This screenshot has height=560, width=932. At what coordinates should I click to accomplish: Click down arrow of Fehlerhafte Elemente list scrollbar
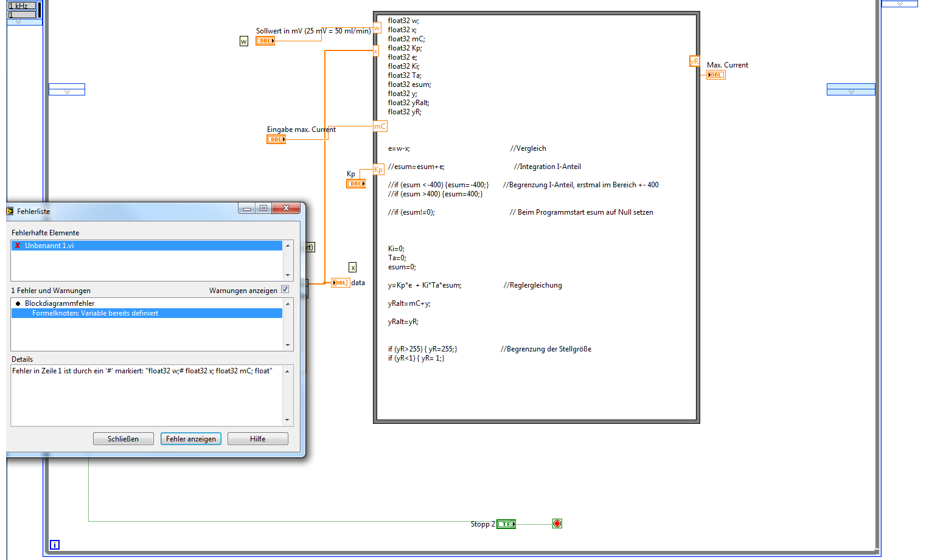click(x=288, y=275)
